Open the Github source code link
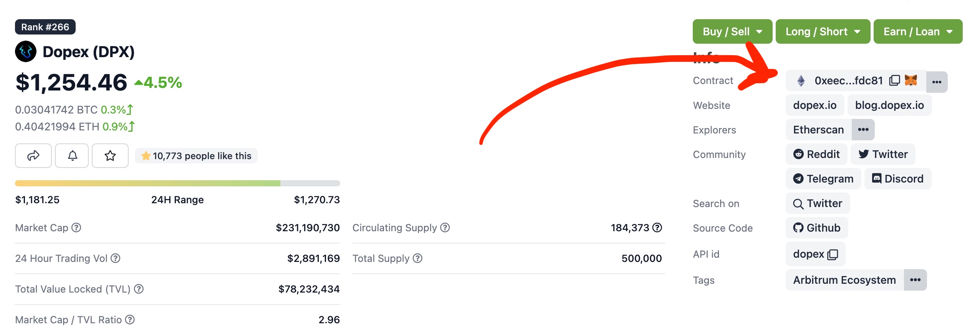This screenshot has width=980, height=329. (x=817, y=228)
